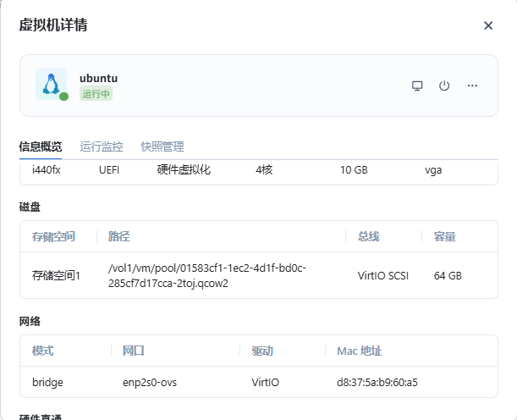Viewport: 517px width, 420px height.
Task: Click the 网络 section heading
Action: coord(30,321)
